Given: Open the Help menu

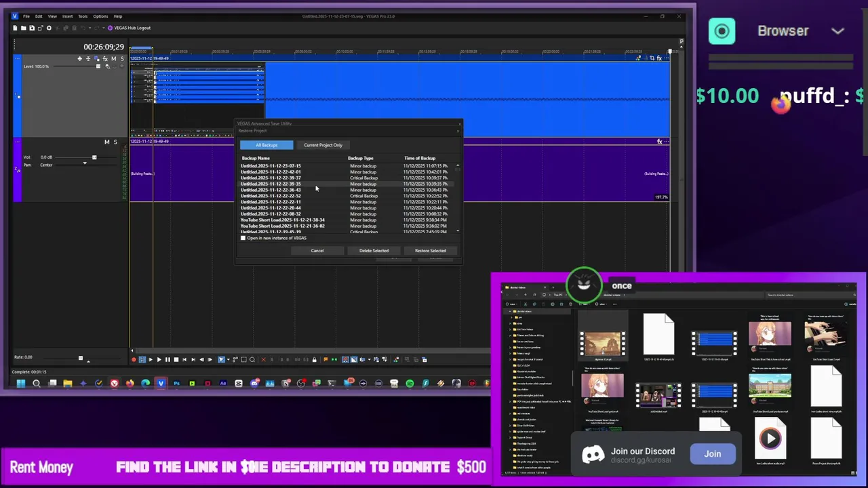Looking at the screenshot, I should 118,16.
